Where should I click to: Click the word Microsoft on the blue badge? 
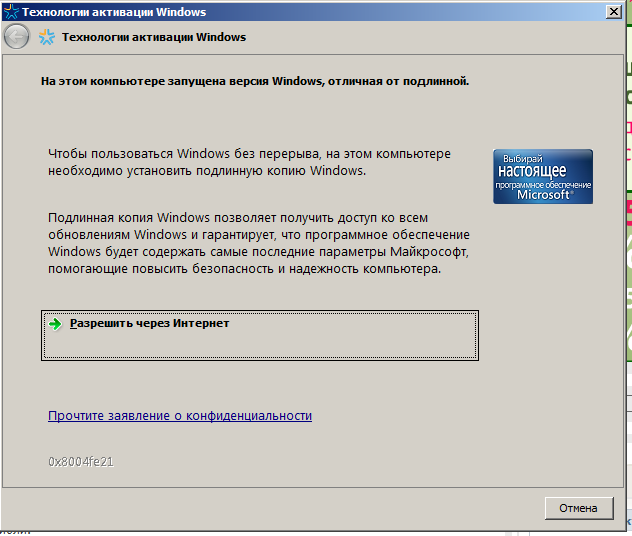pyautogui.click(x=543, y=196)
